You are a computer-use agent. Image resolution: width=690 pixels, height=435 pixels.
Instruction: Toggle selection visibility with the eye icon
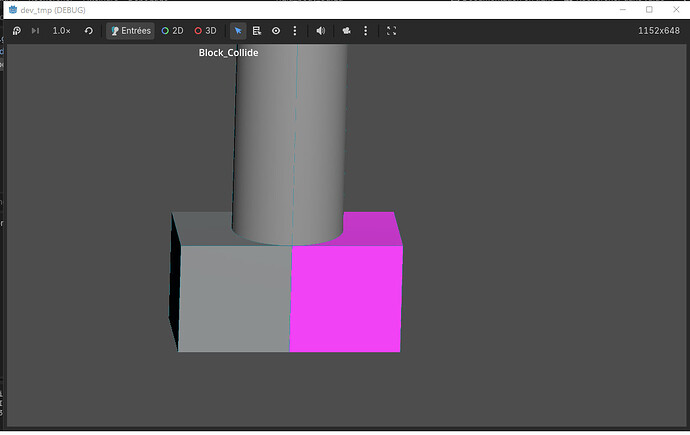pos(276,31)
